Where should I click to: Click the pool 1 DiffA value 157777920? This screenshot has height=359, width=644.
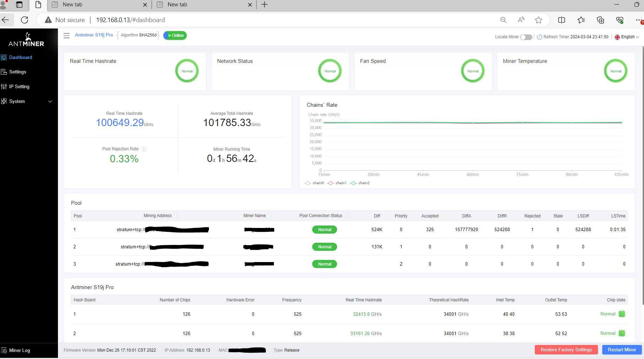click(x=466, y=229)
